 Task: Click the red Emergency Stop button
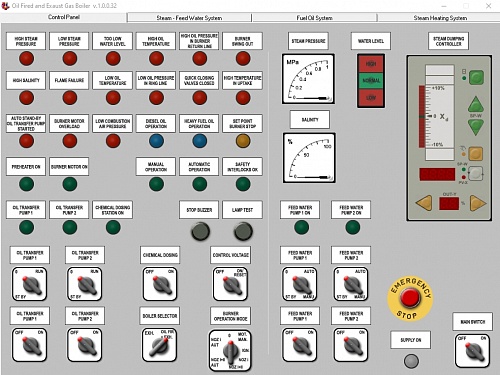pos(410,297)
